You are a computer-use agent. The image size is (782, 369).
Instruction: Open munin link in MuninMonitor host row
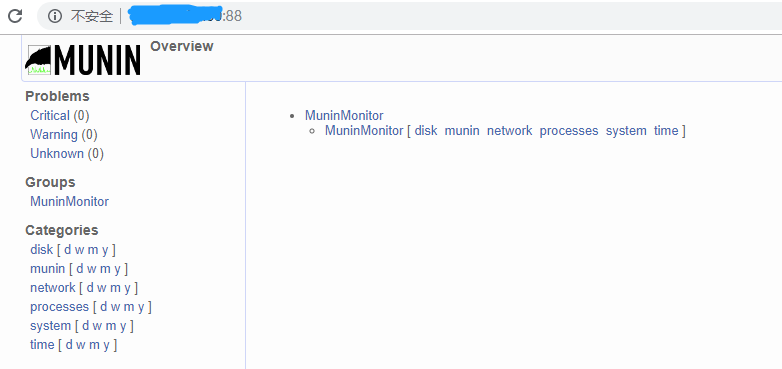(x=462, y=131)
